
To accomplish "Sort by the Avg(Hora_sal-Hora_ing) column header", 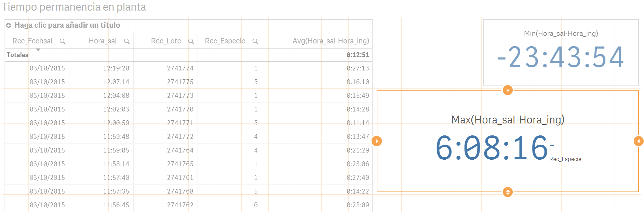I will coord(331,41).
